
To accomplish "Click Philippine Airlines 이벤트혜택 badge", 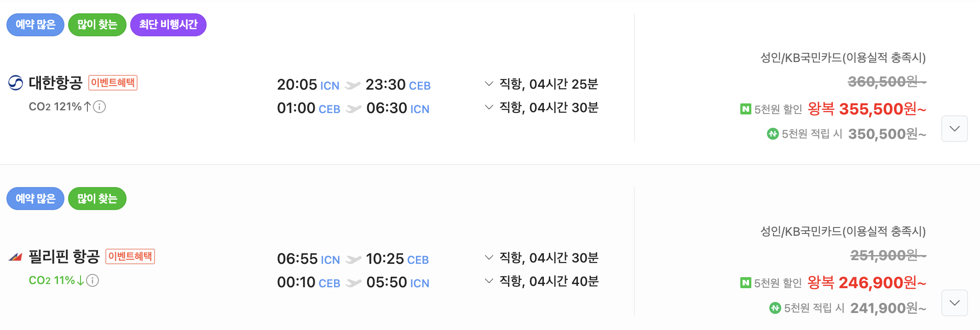I will pyautogui.click(x=130, y=256).
